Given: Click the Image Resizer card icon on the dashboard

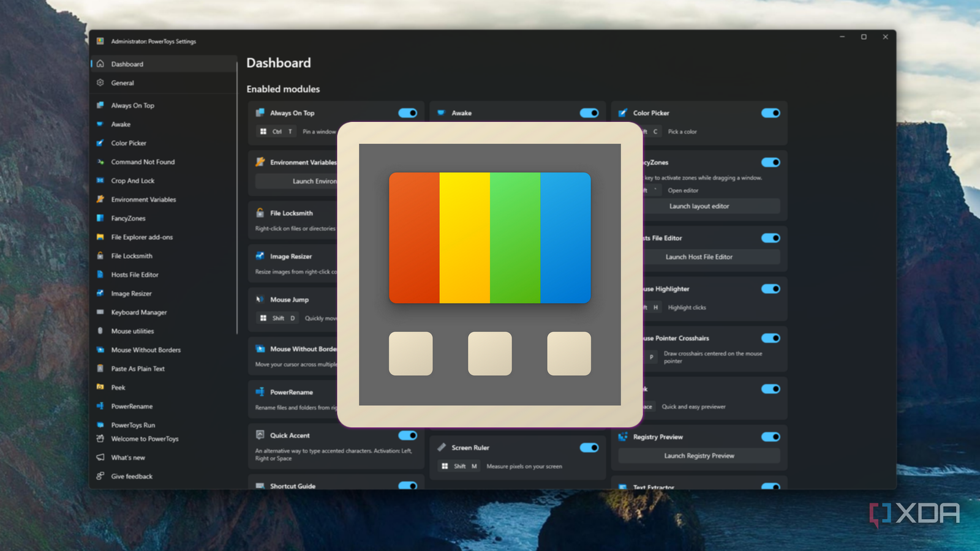Looking at the screenshot, I should (260, 256).
